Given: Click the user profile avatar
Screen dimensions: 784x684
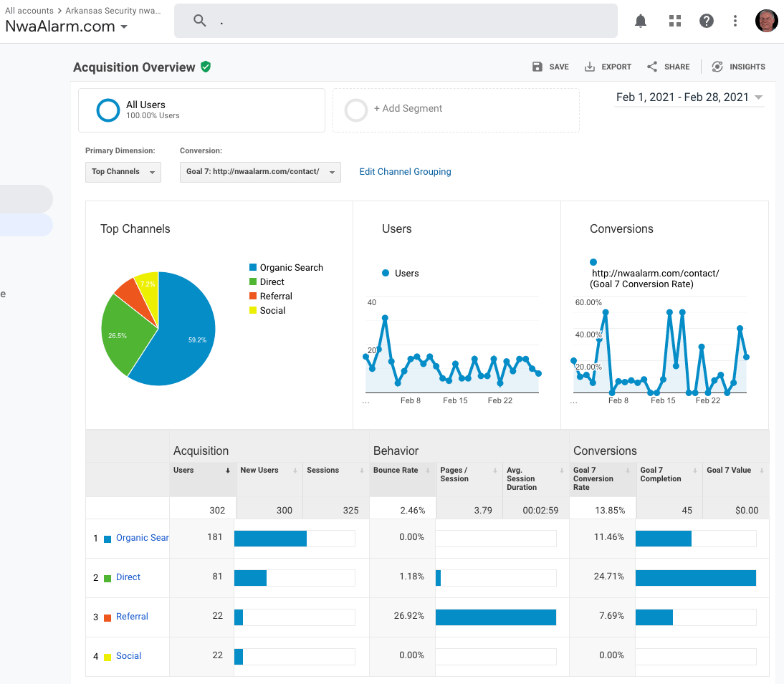Looking at the screenshot, I should pos(766,21).
